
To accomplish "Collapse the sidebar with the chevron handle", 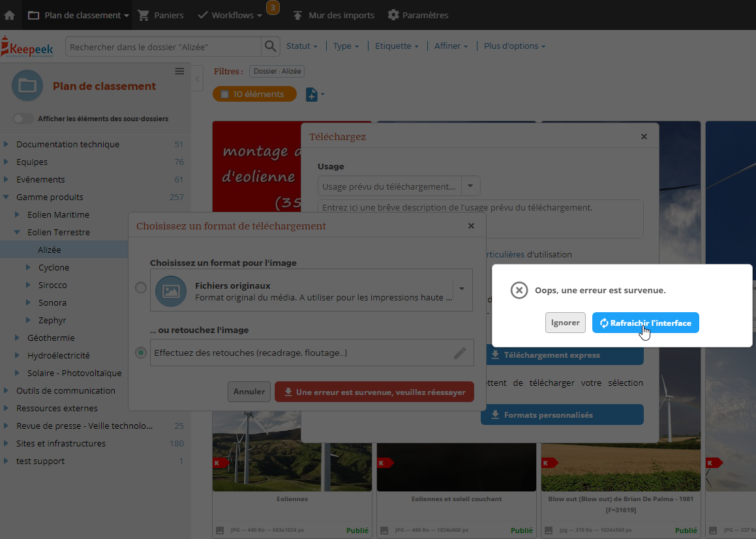I will coord(197,79).
